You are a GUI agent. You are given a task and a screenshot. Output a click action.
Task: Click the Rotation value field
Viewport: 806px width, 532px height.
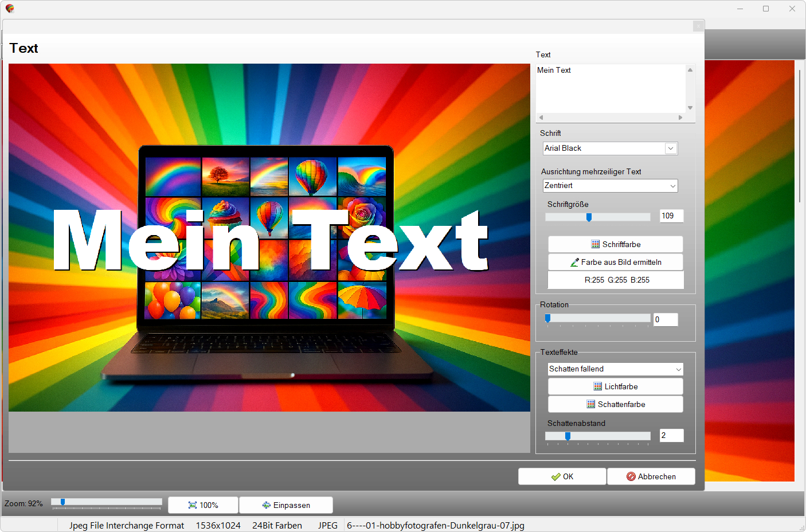(x=665, y=320)
